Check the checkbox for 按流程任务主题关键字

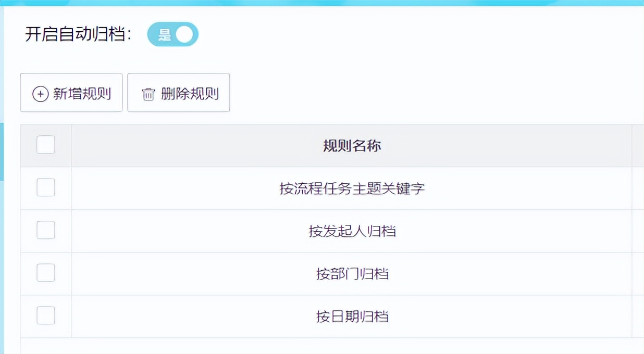[45, 188]
